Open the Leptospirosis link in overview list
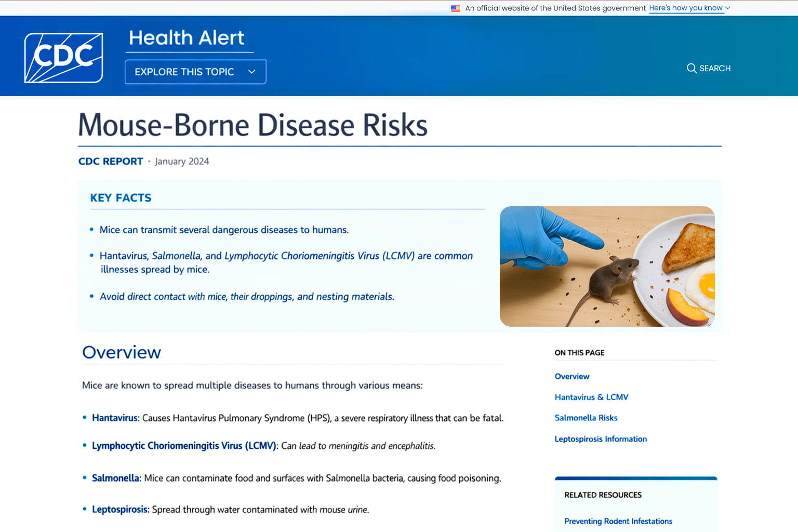 click(x=120, y=509)
